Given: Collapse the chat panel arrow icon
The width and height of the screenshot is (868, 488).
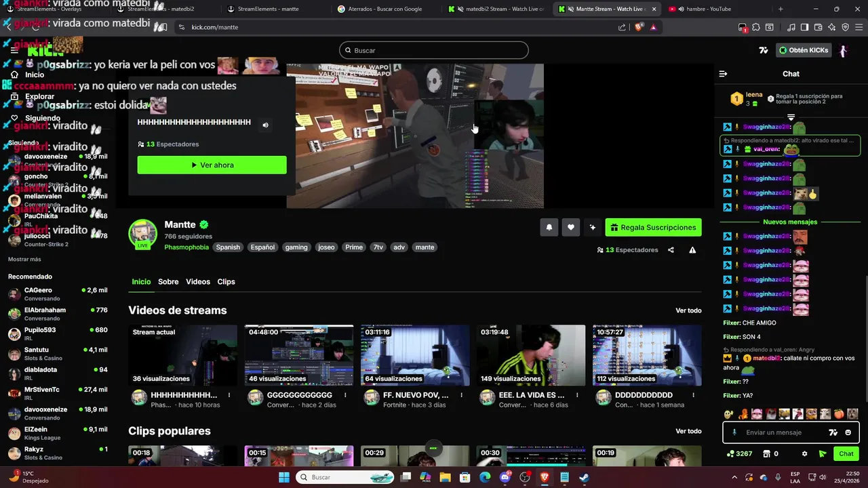Looking at the screenshot, I should [x=723, y=74].
